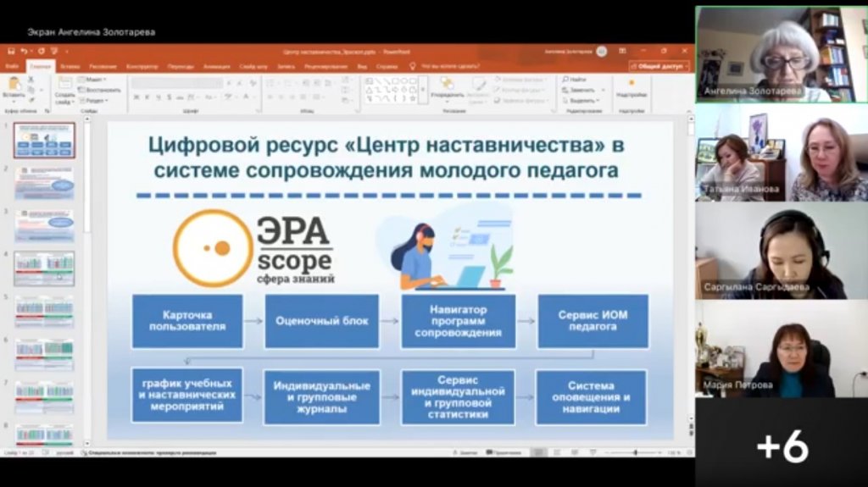Apply italic (К) formatting
Image resolution: width=868 pixels, height=487 pixels.
coord(147,98)
